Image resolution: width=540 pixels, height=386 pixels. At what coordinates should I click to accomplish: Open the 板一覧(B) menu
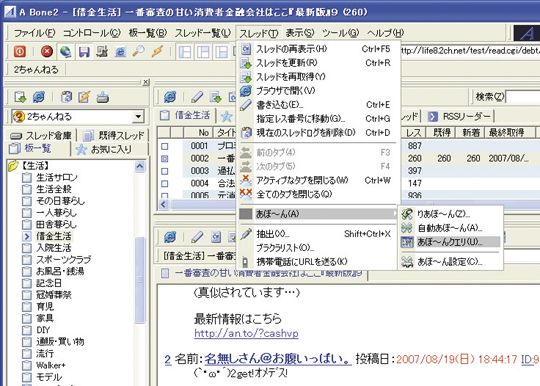(x=148, y=33)
